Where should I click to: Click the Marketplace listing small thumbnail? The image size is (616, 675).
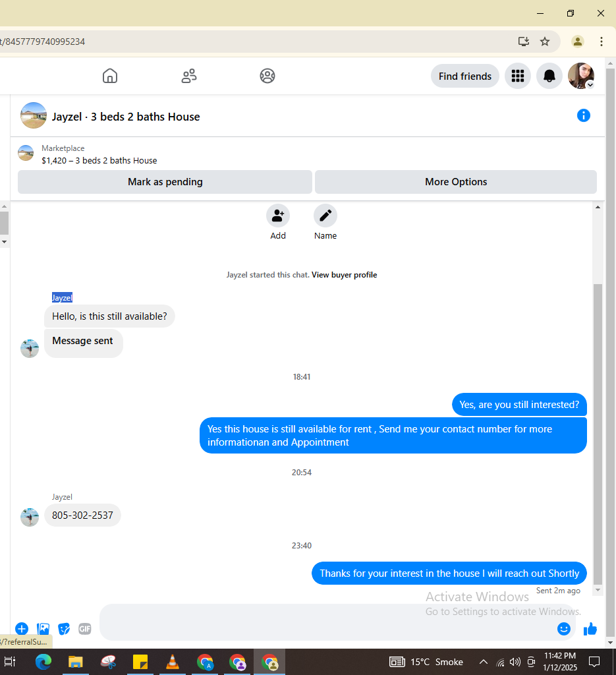(26, 153)
